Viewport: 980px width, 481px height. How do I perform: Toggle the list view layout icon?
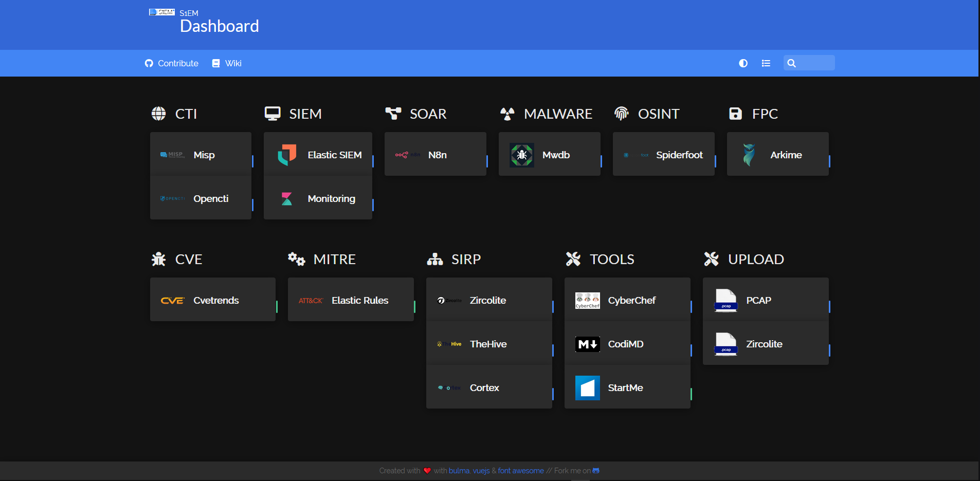766,63
